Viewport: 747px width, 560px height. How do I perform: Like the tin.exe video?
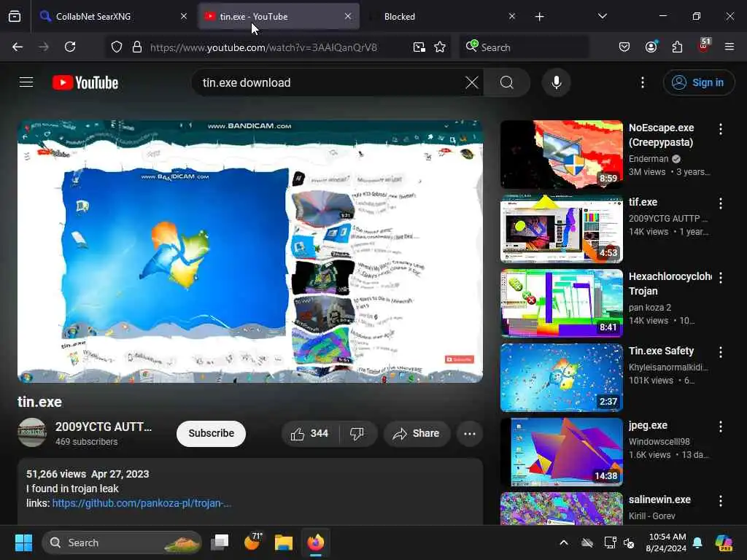(x=310, y=433)
